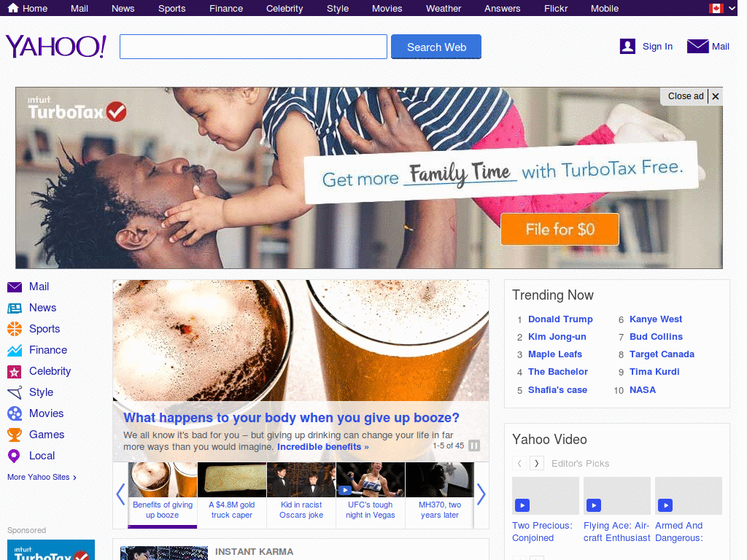Open the Shafia's case trending link
This screenshot has height=560, width=747.
point(557,390)
